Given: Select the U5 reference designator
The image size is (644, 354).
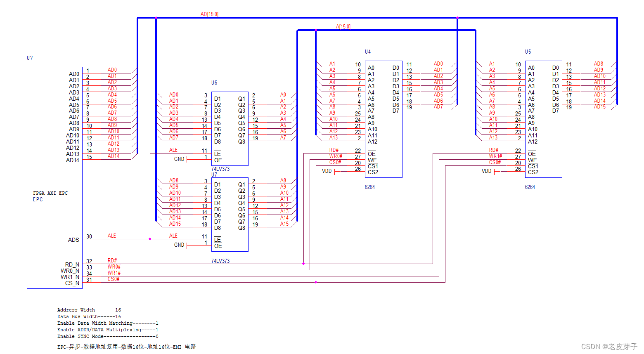Looking at the screenshot, I should [x=528, y=52].
